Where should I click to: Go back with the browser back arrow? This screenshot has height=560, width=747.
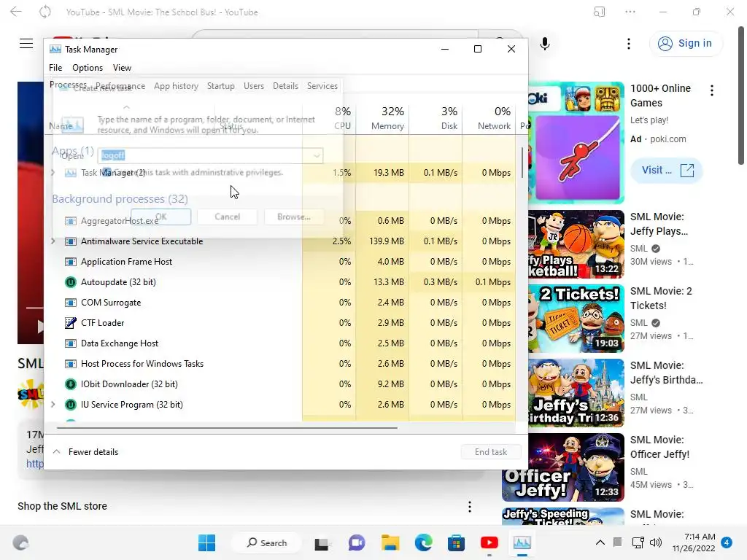pyautogui.click(x=16, y=12)
